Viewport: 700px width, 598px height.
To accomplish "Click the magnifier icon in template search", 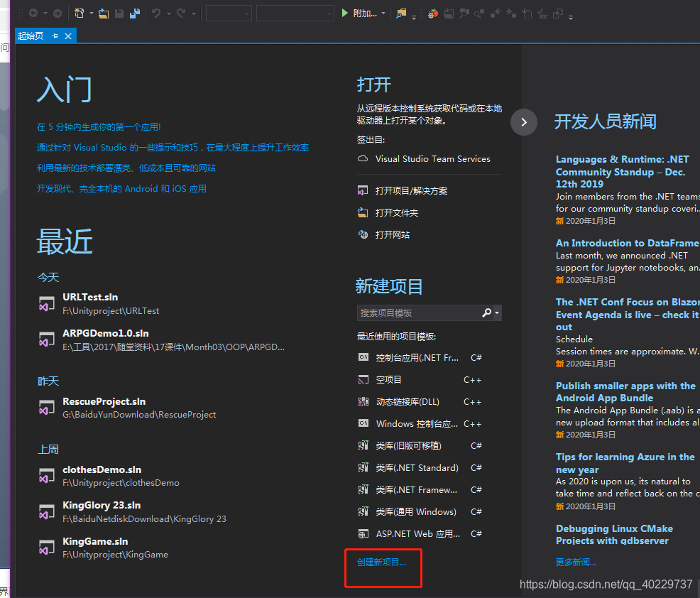I will coord(486,312).
